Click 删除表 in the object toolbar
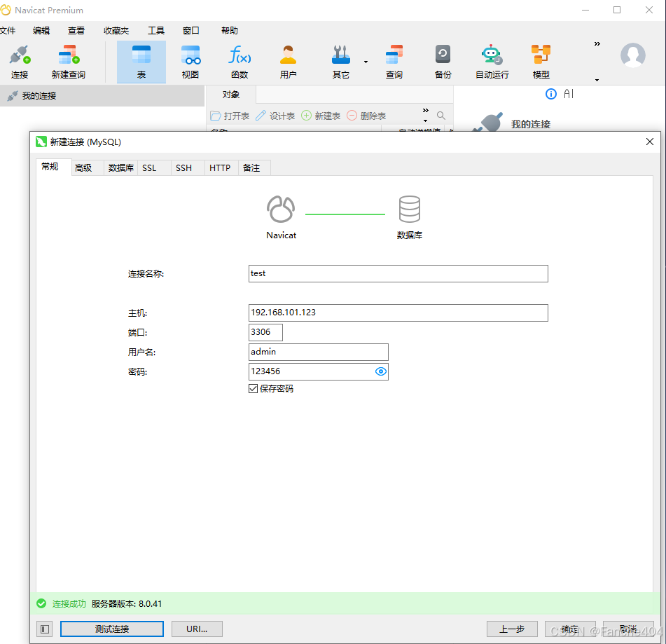666x644 pixels. point(366,116)
